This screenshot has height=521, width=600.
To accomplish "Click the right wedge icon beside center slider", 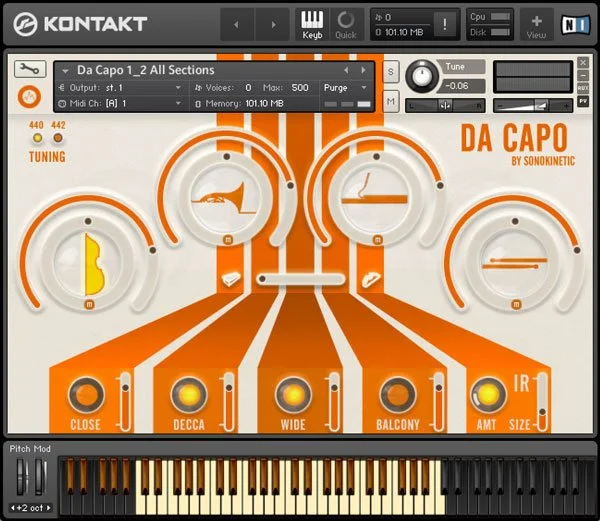I will tap(371, 279).
